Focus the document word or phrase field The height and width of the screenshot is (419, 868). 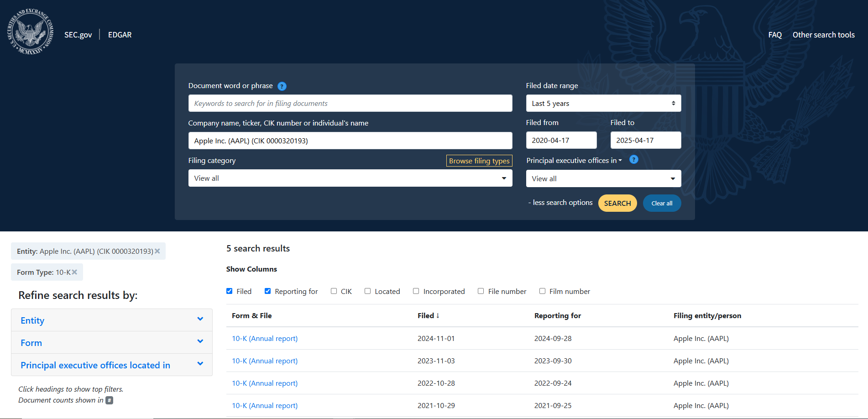[x=350, y=103]
